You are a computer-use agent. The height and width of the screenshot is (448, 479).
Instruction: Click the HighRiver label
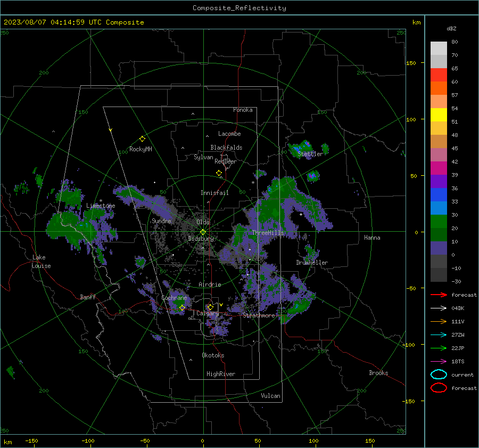pyautogui.click(x=221, y=374)
